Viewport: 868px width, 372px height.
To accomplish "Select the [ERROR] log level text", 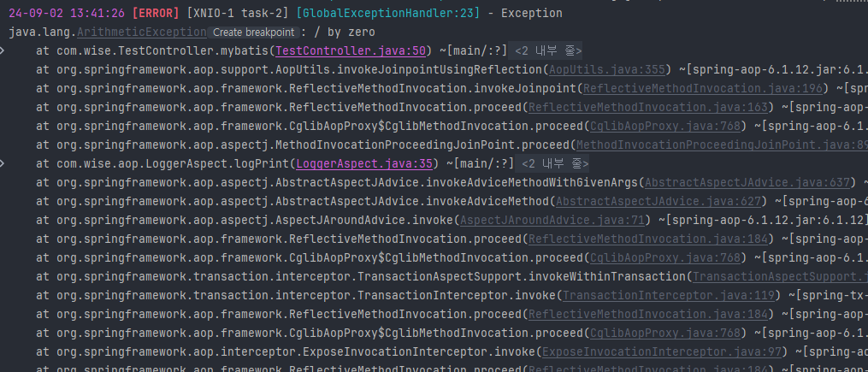I will [x=156, y=14].
